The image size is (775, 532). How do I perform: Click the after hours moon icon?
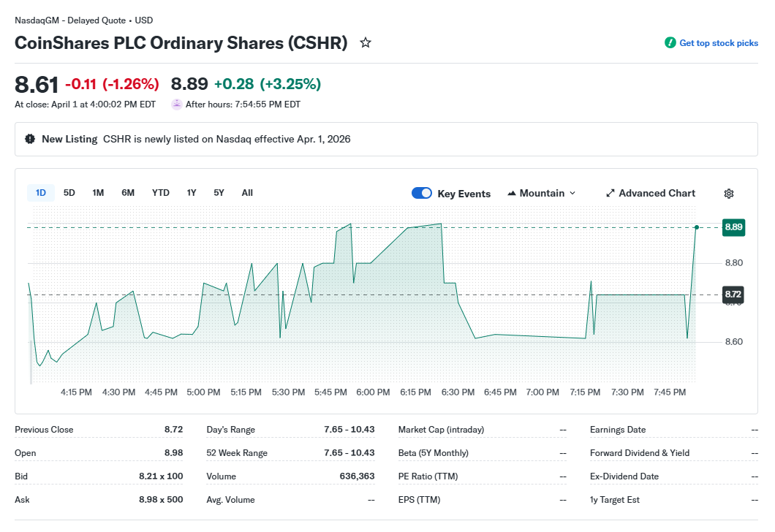tap(176, 104)
